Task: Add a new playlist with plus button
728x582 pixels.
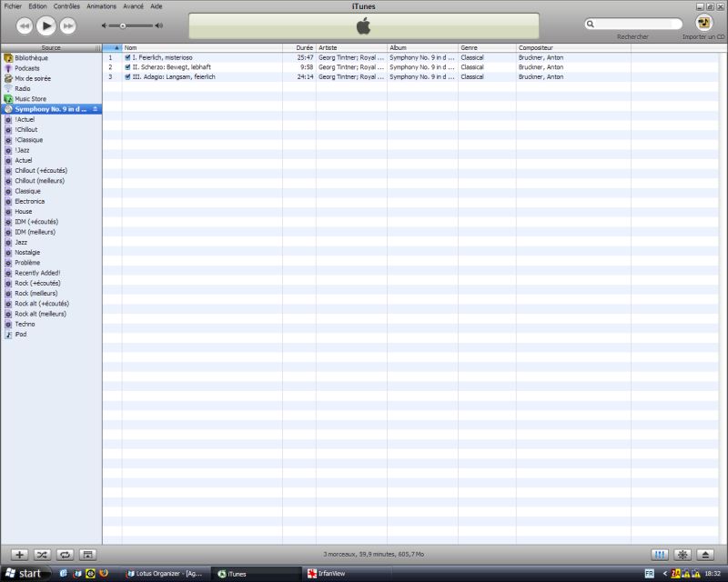Action: (x=20, y=554)
